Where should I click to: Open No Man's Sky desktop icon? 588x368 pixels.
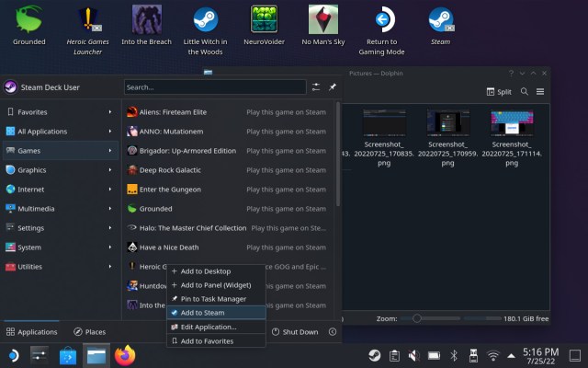point(322,19)
